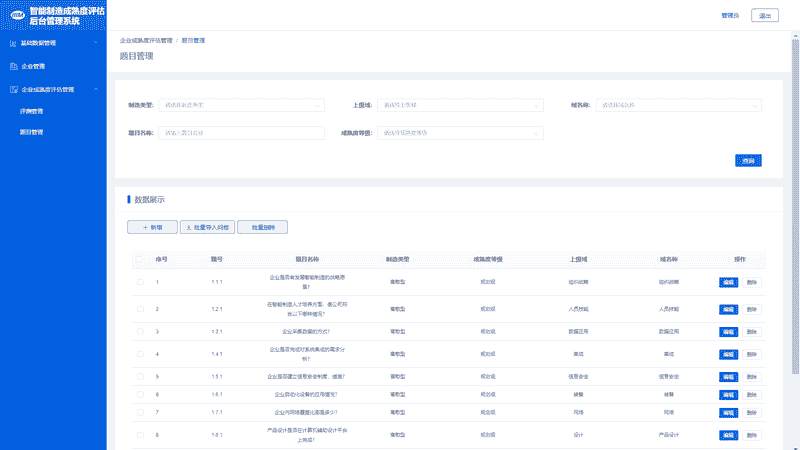Click the 退出 logout button
Image resolution: width=800 pixels, height=450 pixels.
(x=765, y=15)
